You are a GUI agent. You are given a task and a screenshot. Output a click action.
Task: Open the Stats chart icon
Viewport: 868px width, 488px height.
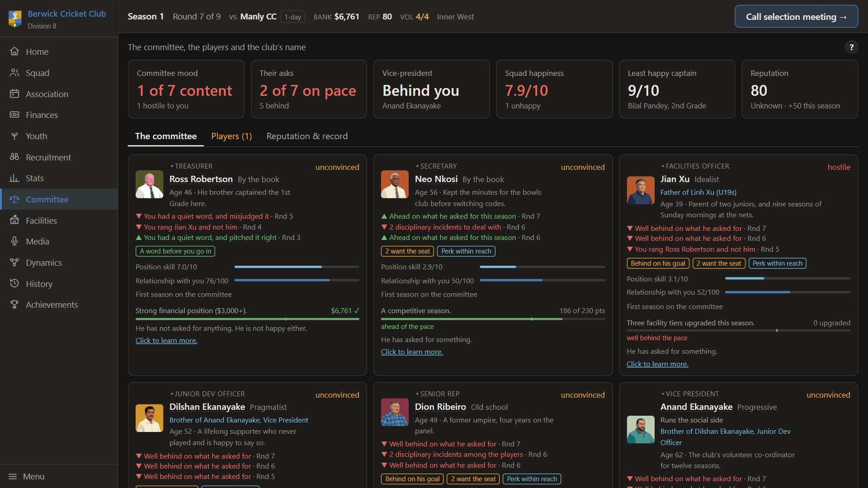14,178
